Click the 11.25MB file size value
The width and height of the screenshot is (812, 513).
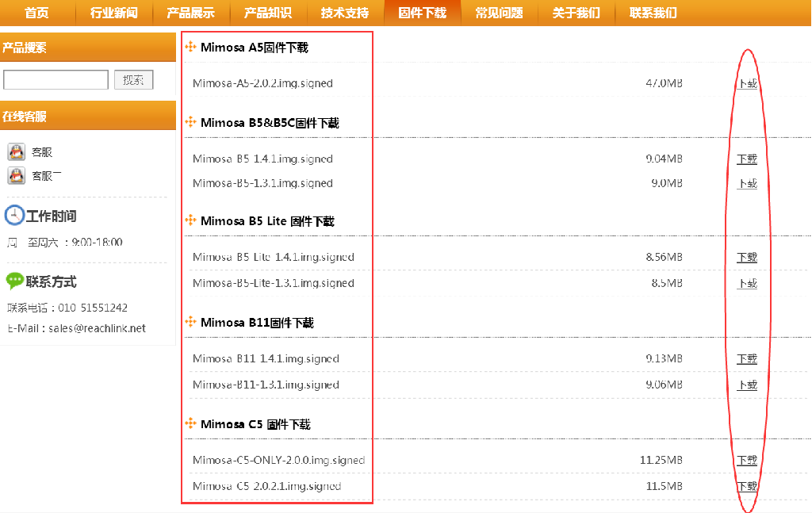coord(661,460)
